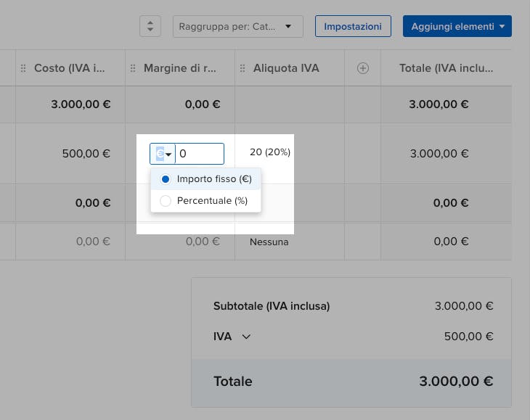Grab the Aliquota IVA column drag handle
Screen dimensions: 530x420
pyautogui.click(x=242, y=68)
